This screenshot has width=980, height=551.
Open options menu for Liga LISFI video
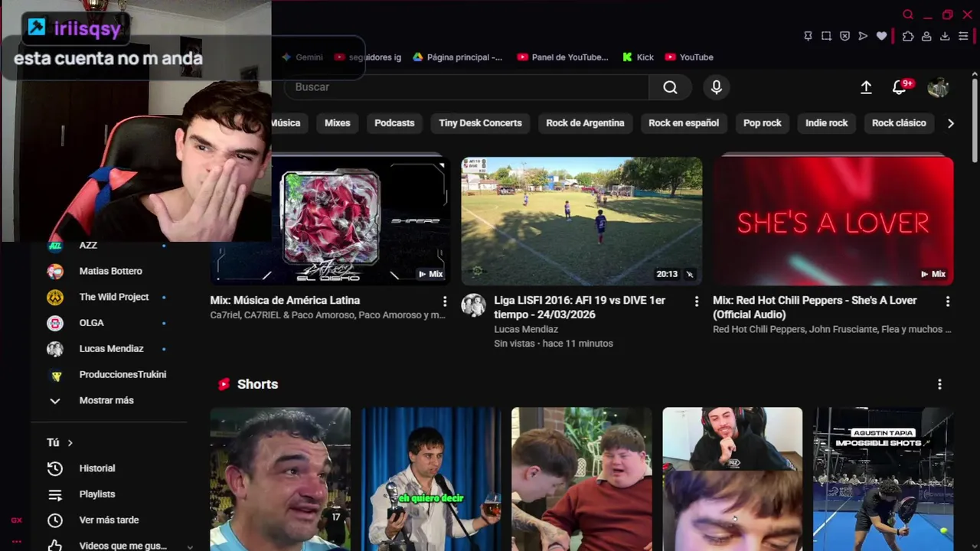coord(696,302)
